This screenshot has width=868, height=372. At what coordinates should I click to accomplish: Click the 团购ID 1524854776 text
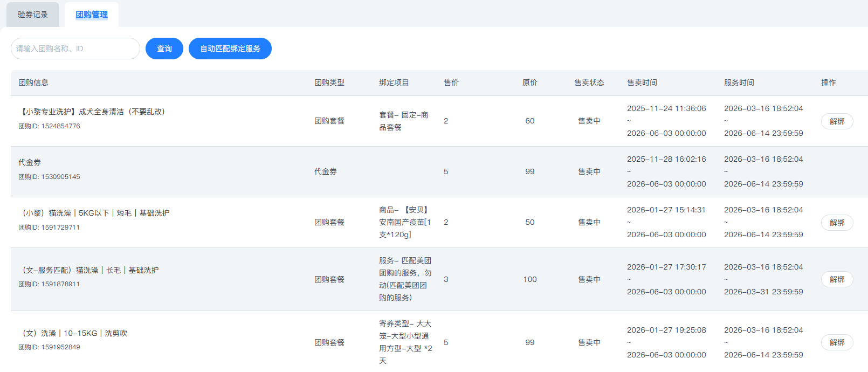tap(49, 126)
